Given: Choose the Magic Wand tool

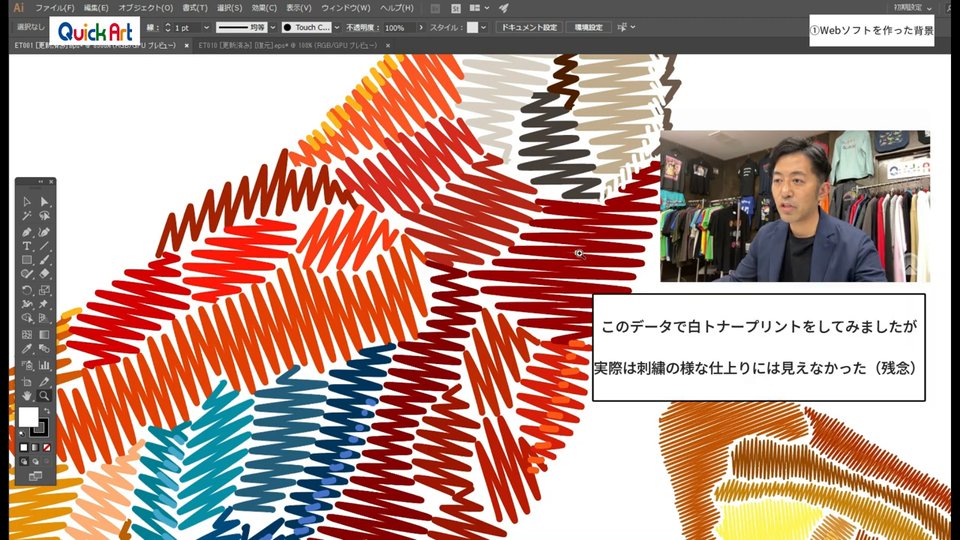Looking at the screenshot, I should [x=27, y=216].
